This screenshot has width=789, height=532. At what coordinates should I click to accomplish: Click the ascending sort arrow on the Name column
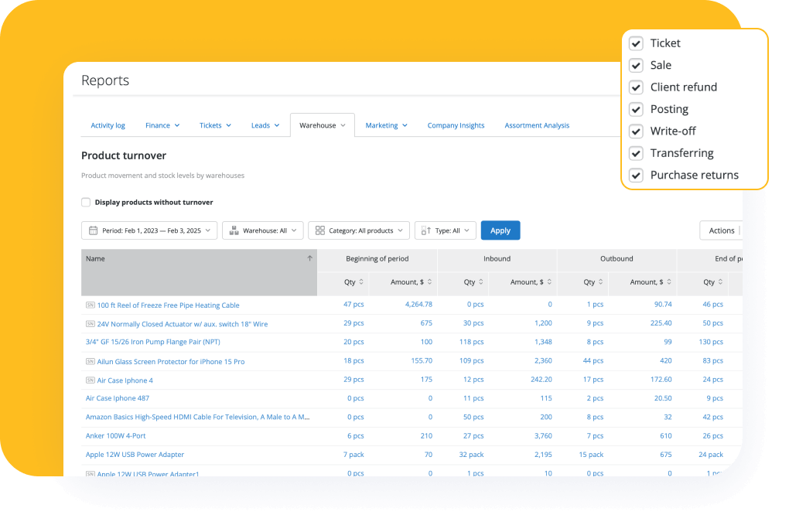pyautogui.click(x=309, y=258)
